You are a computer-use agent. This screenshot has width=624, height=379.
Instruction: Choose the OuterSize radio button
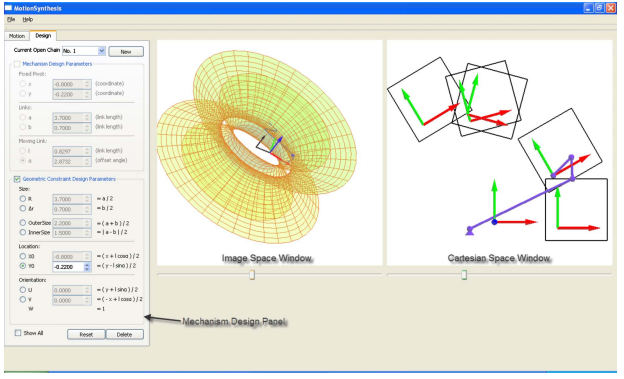click(x=23, y=223)
